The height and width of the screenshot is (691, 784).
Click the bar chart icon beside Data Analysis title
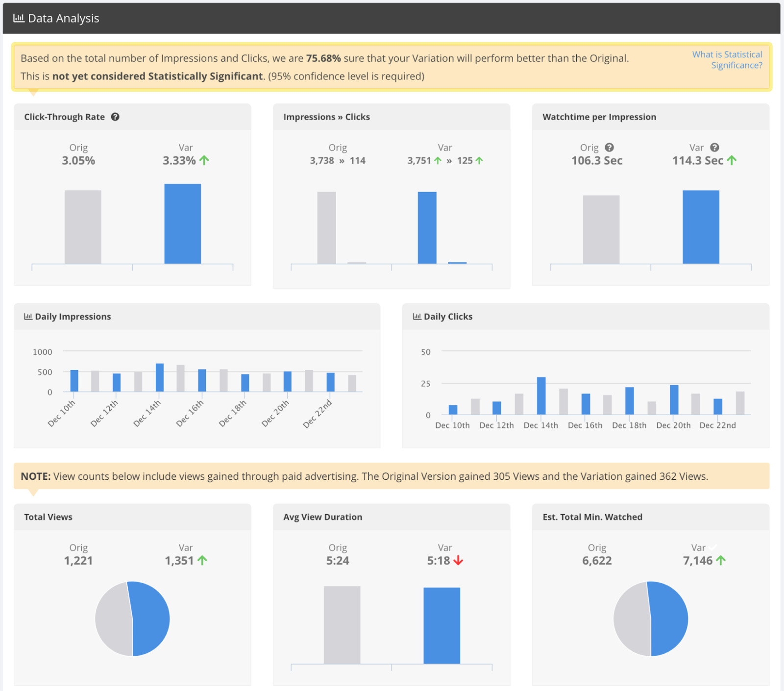(x=19, y=18)
